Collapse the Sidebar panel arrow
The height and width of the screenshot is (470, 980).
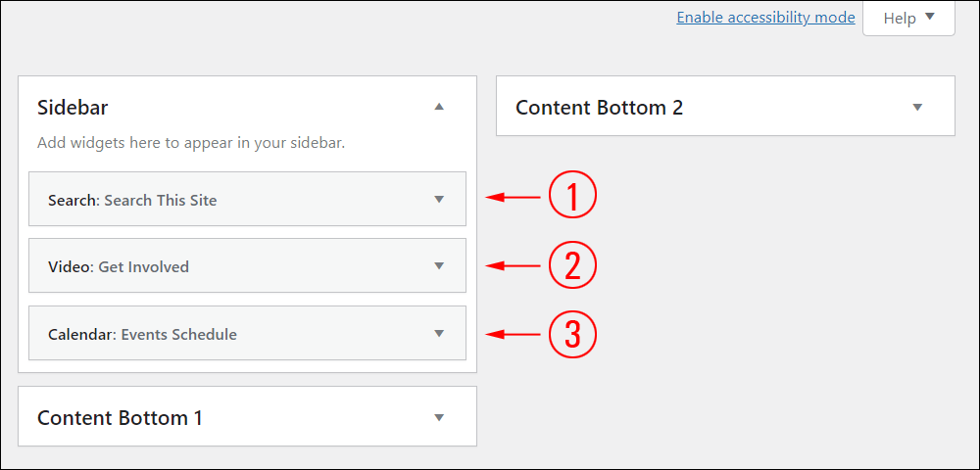(x=439, y=107)
